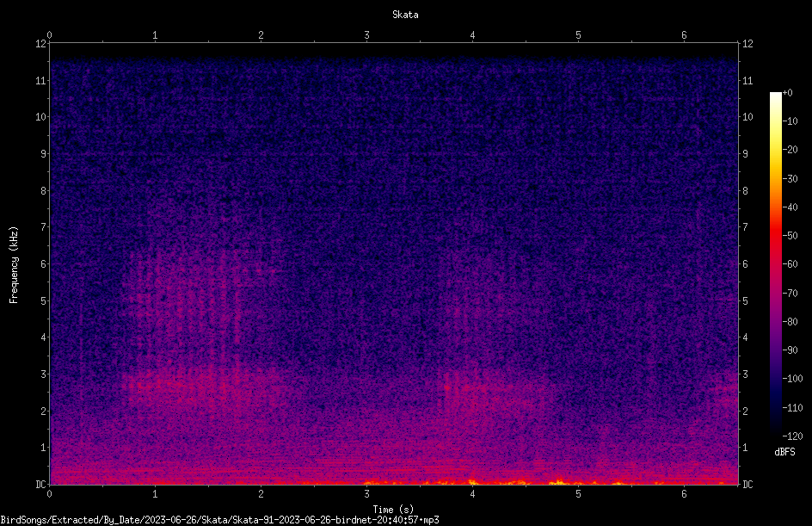Click the "-120" value on the dBFS scale

click(792, 436)
